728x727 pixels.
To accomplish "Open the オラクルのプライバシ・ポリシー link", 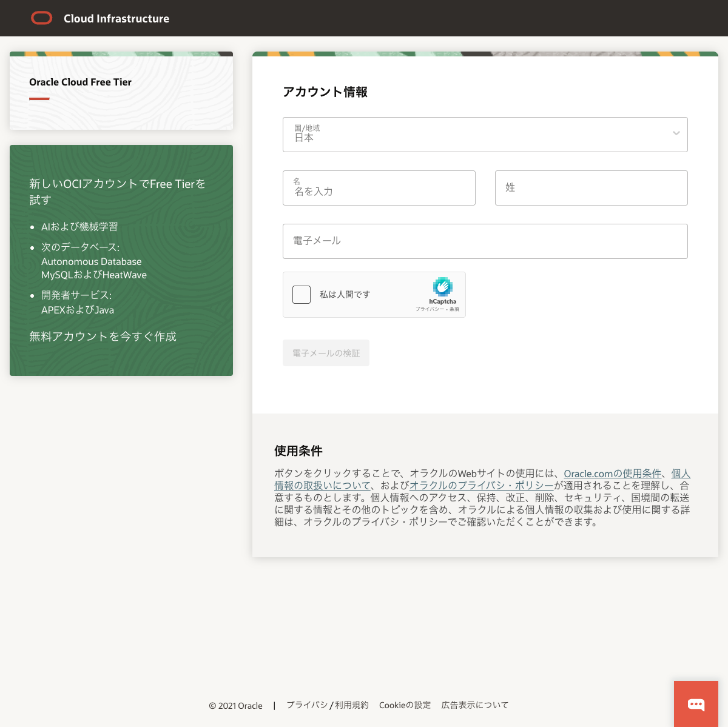I will [481, 486].
